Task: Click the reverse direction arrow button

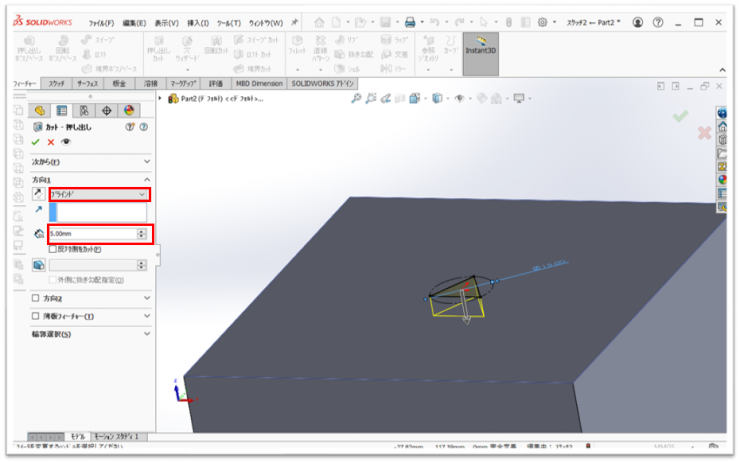Action: [x=38, y=194]
